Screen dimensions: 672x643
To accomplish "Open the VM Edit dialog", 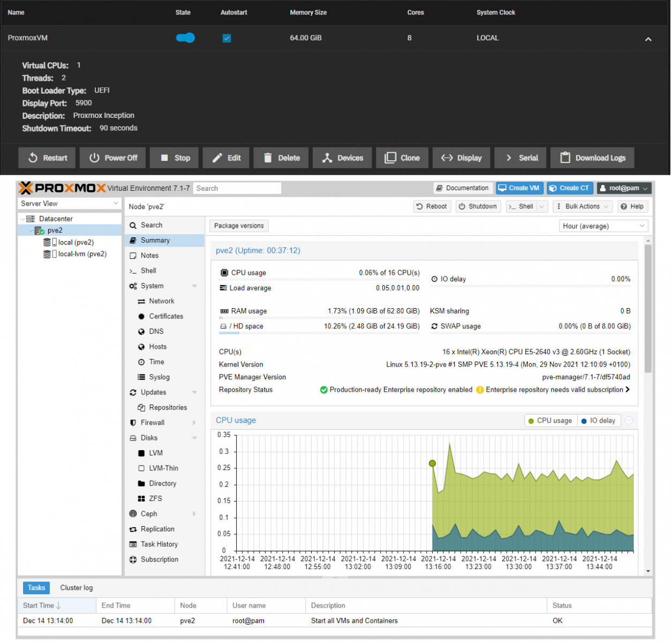I will point(226,158).
